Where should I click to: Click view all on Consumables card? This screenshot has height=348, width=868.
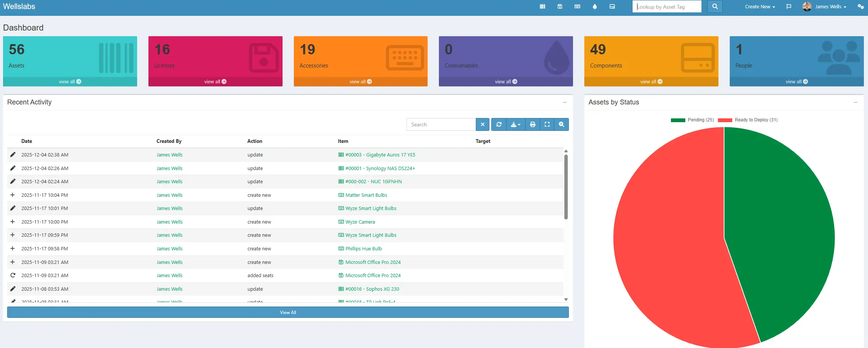506,81
